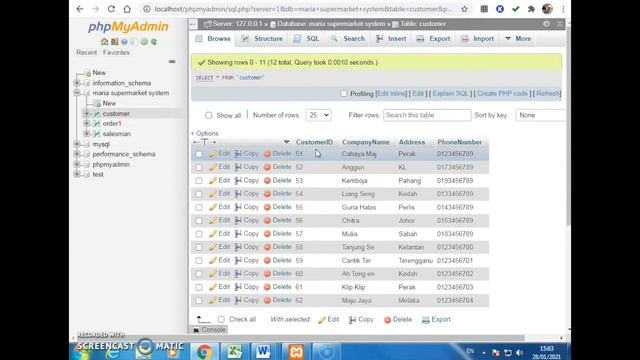This screenshot has width=640, height=360.
Task: Click Copy for selected rows at bottom
Action: click(361, 320)
